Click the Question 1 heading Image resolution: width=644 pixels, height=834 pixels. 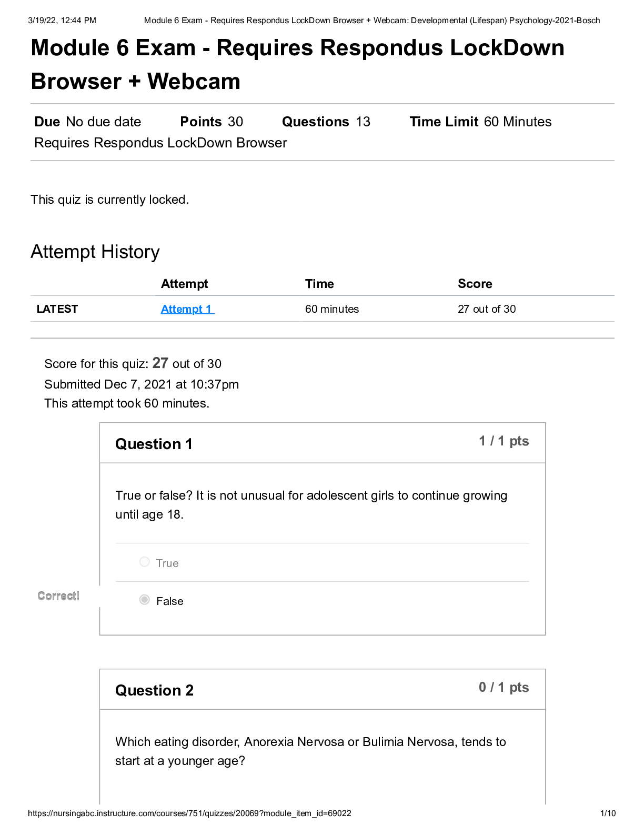pos(154,444)
